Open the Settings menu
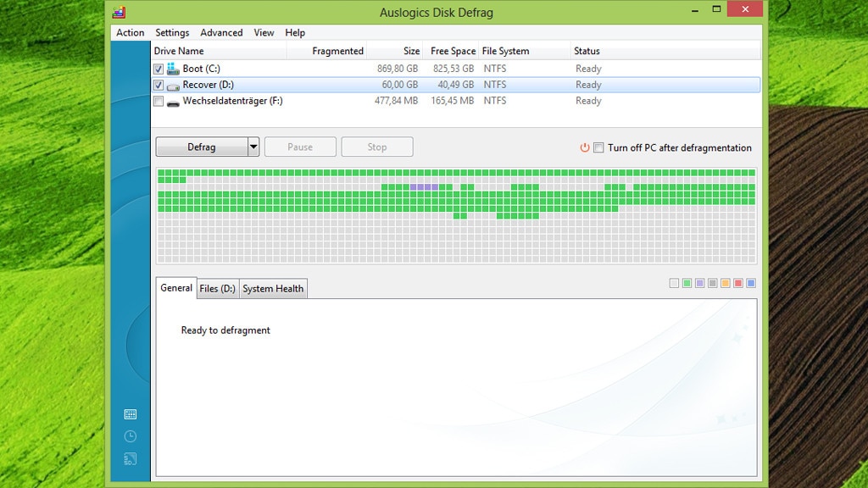 click(172, 33)
